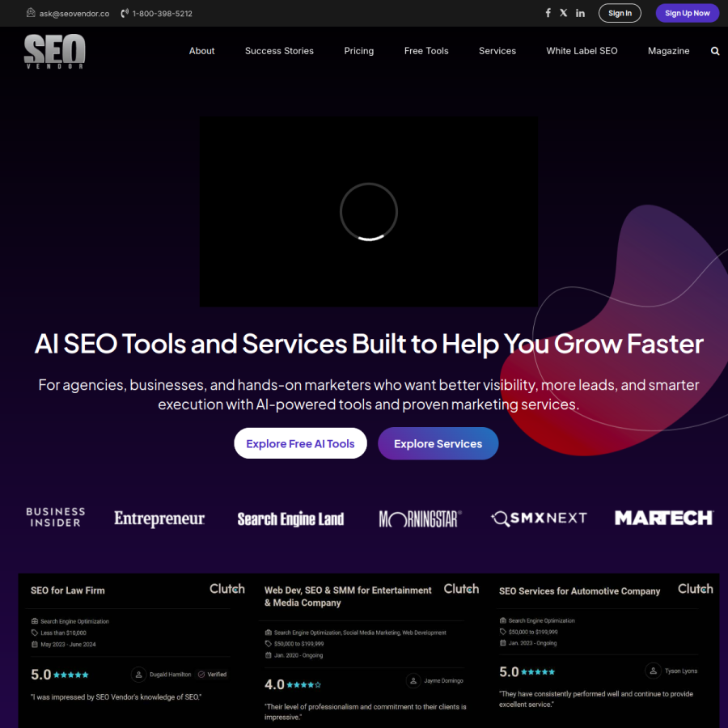
Task: Click Explore Free AI Tools button
Action: coord(300,443)
